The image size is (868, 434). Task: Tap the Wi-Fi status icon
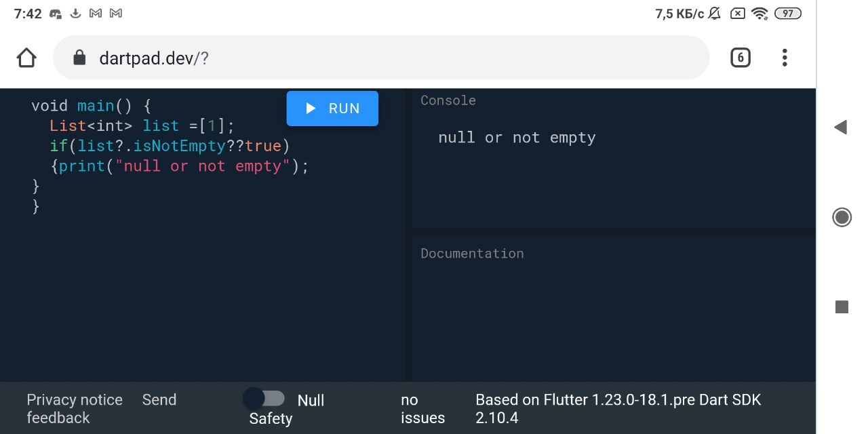coord(760,14)
